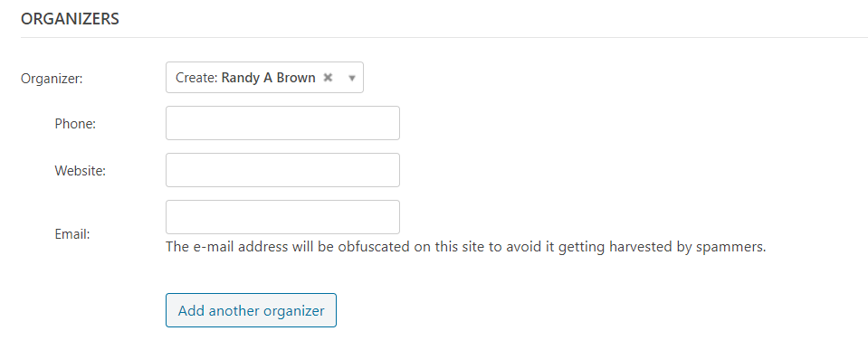The image size is (868, 350).
Task: Click the Organizer field label
Action: click(x=52, y=79)
